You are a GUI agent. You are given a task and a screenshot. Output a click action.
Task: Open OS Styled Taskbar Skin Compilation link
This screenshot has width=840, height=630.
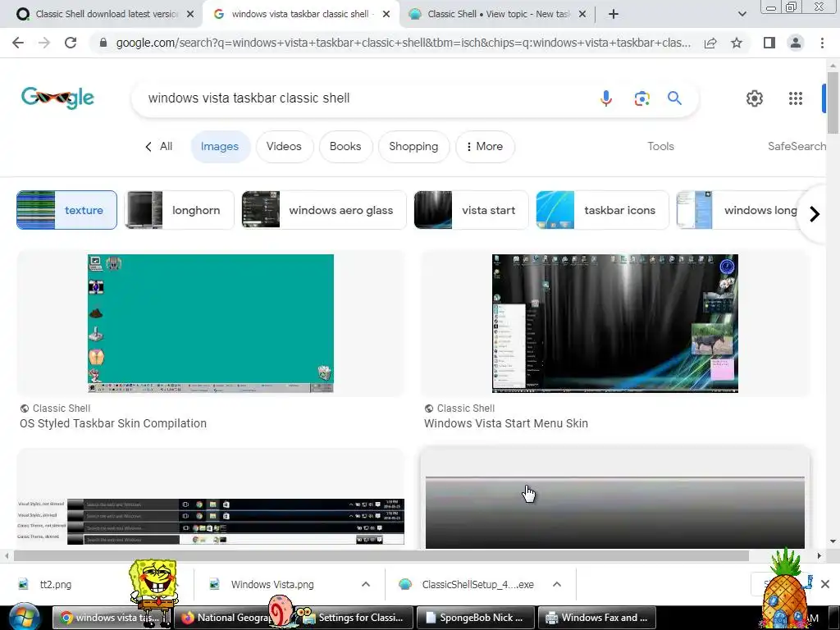(x=113, y=423)
